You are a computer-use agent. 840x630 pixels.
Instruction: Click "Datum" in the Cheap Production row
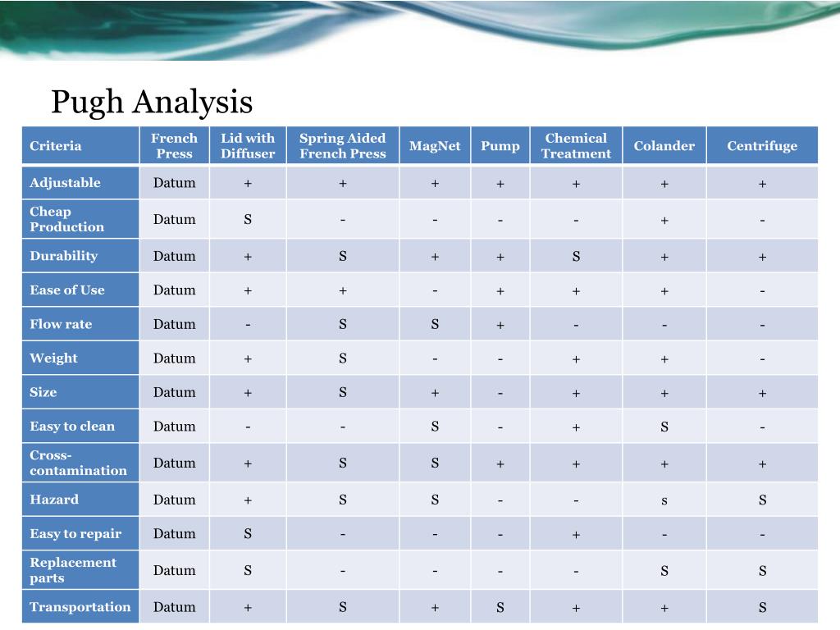tap(175, 219)
